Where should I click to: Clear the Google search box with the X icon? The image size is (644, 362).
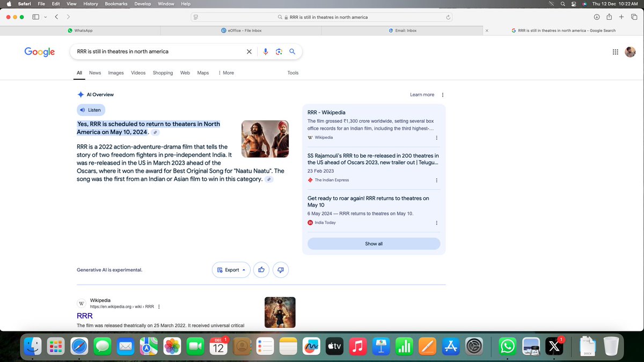click(x=249, y=51)
